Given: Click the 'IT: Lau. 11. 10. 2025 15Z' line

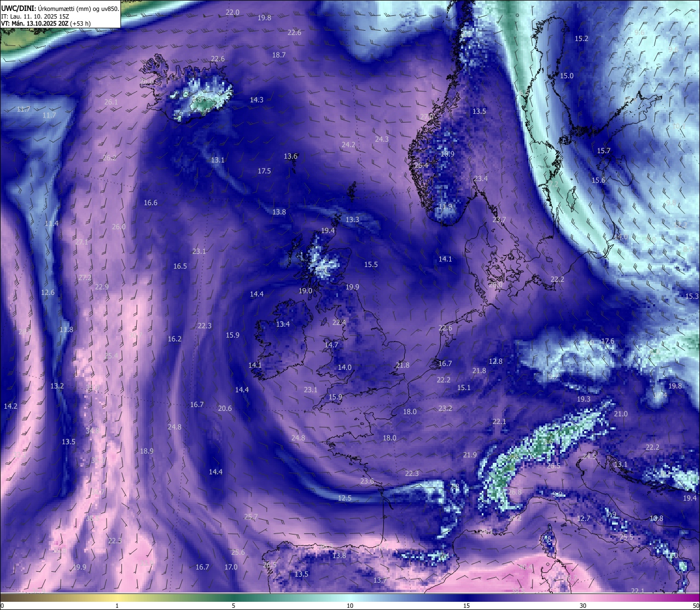Looking at the screenshot, I should click(35, 16).
